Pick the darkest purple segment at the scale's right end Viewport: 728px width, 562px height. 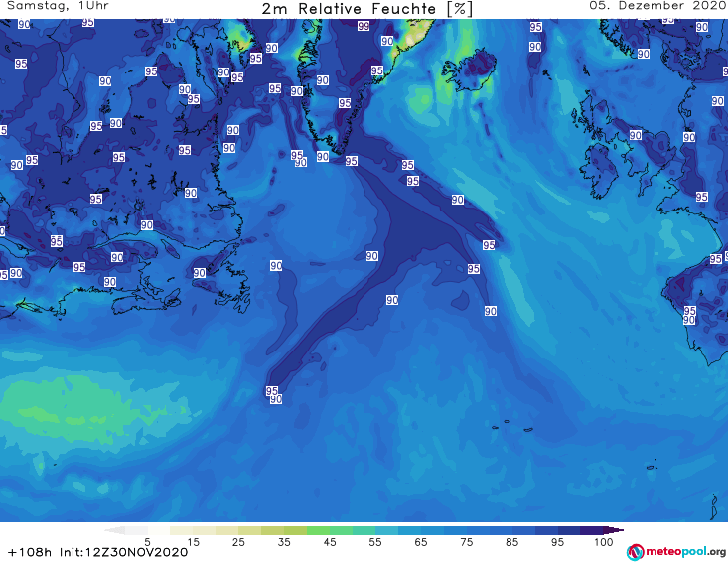pyautogui.click(x=613, y=530)
